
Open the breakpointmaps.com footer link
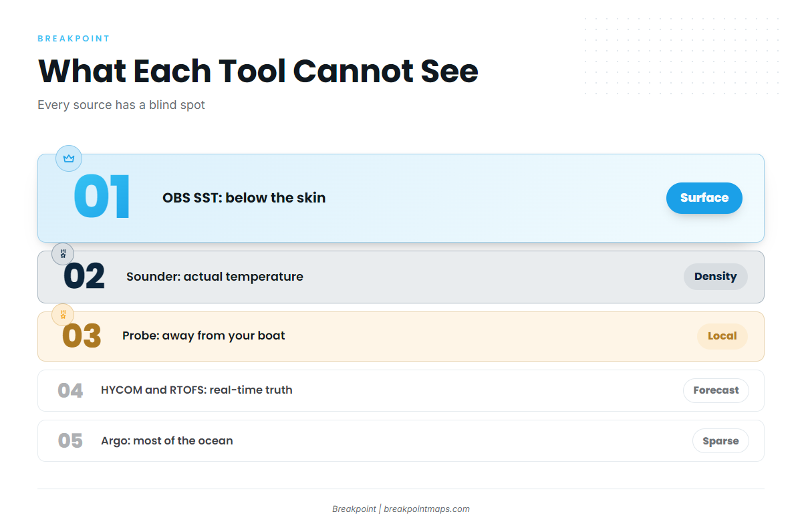(x=427, y=509)
